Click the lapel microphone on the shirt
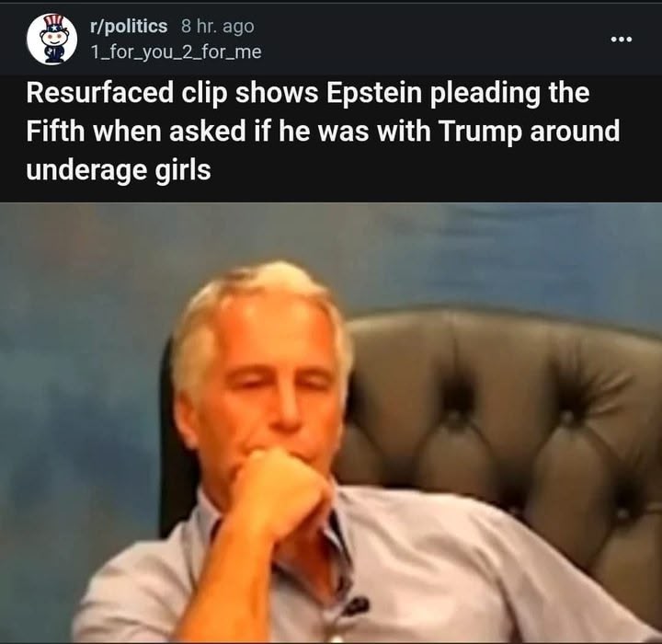662x644 pixels. click(354, 605)
